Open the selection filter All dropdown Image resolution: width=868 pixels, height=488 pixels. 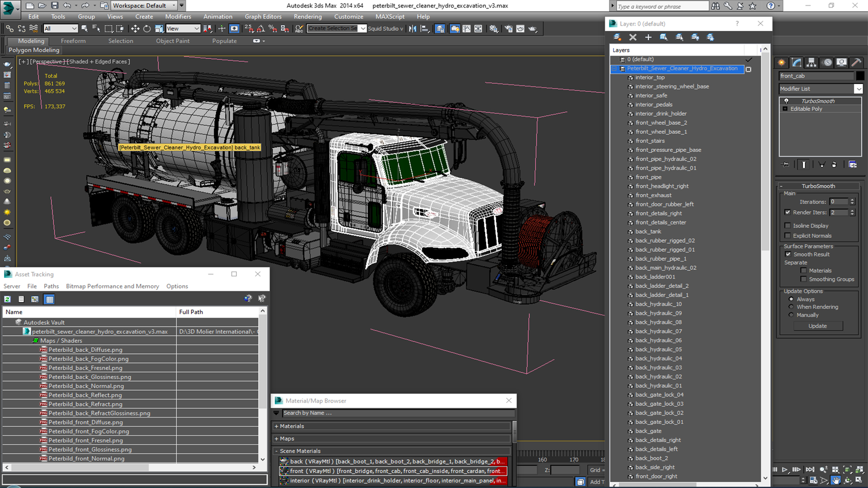pos(61,28)
